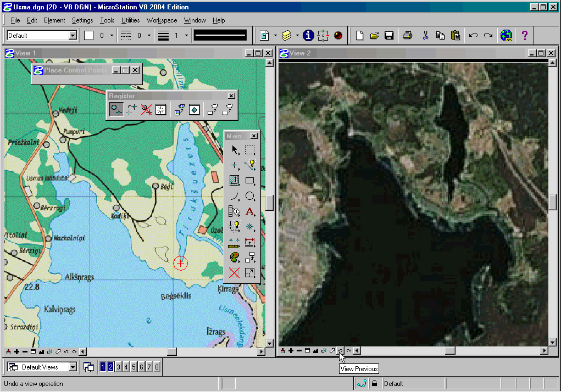
Task: Open the Settings menu
Action: [x=82, y=20]
